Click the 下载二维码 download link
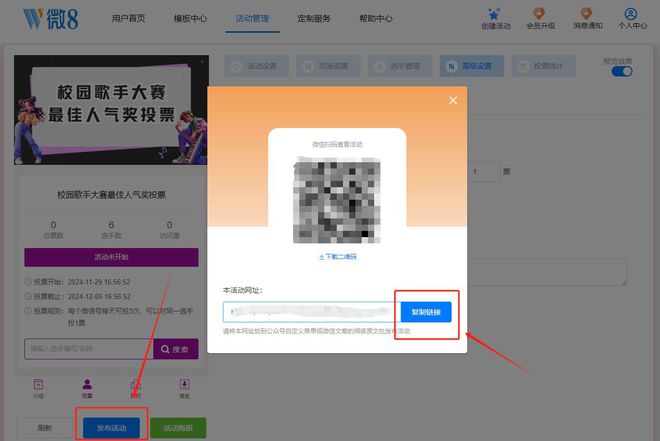This screenshot has width=660, height=441. pyautogui.click(x=337, y=256)
